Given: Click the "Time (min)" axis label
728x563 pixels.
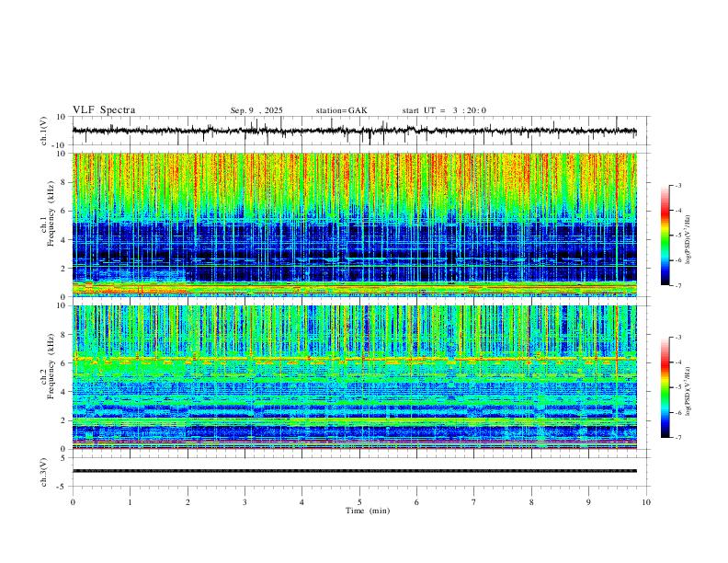Looking at the screenshot, I should 368,511.
